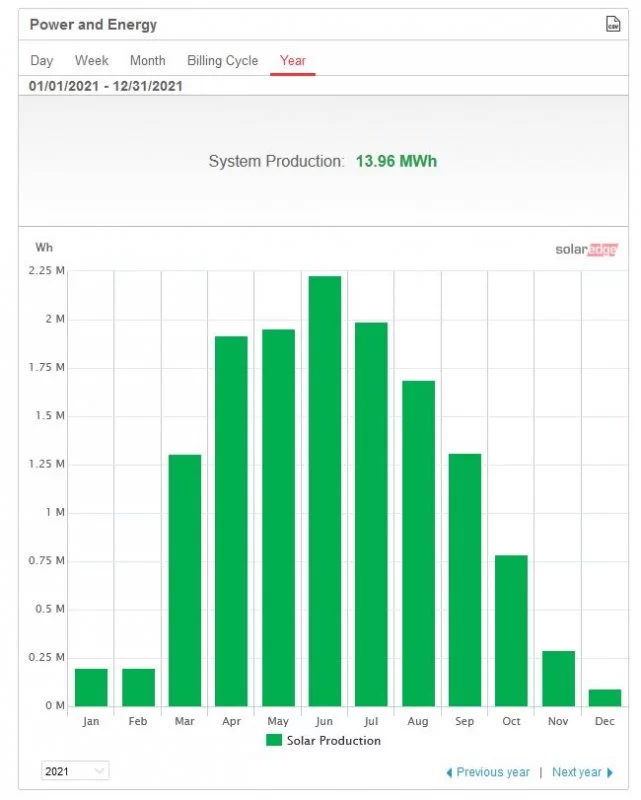Image resolution: width=641 pixels, height=800 pixels.
Task: Toggle the green Solar Production legend swatch
Action: 274,741
